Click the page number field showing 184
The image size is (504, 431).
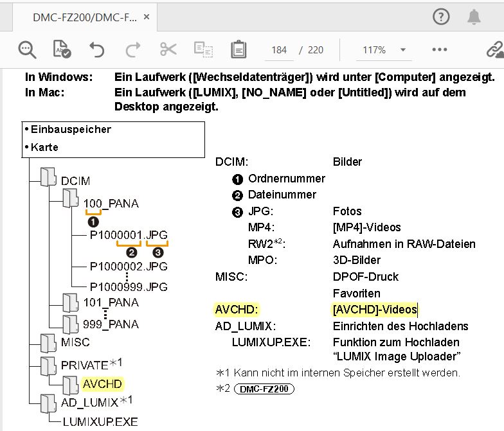tap(279, 50)
